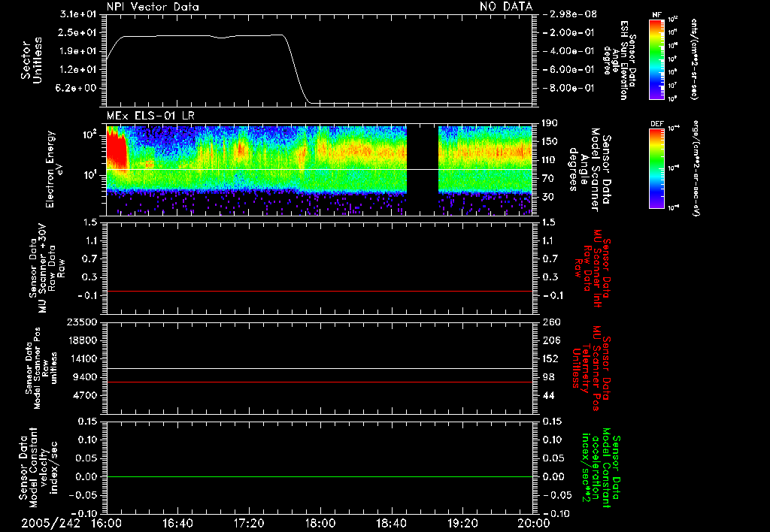Click the "NO DATA" label
The width and height of the screenshot is (770, 532).
click(506, 6)
